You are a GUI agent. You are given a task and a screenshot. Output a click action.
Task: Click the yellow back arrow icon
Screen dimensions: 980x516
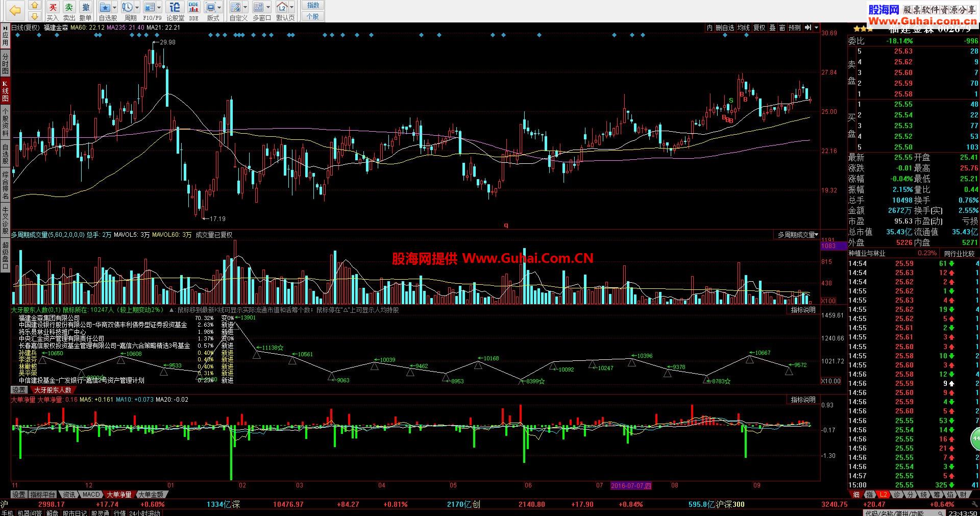tap(15, 10)
